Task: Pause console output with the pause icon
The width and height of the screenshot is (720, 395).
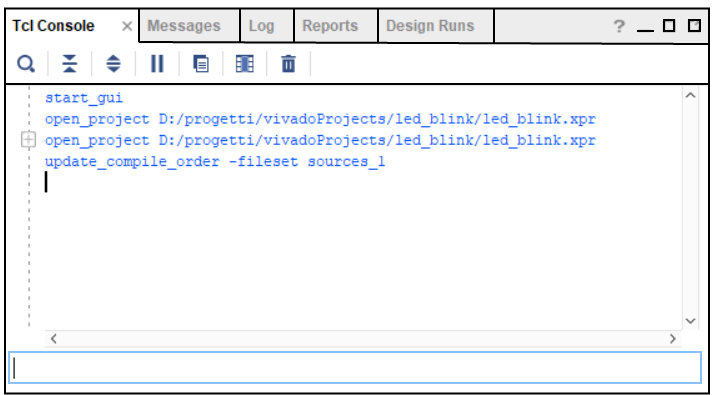Action: 157,63
